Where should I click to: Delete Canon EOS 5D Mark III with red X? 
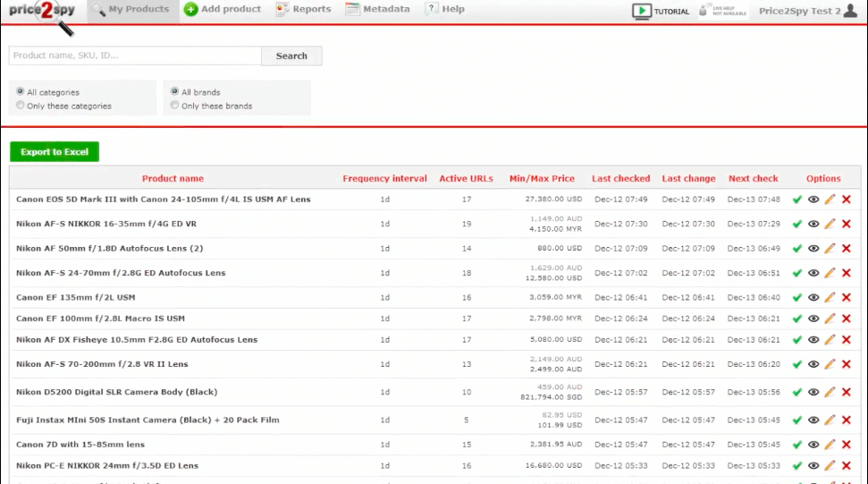[847, 200]
